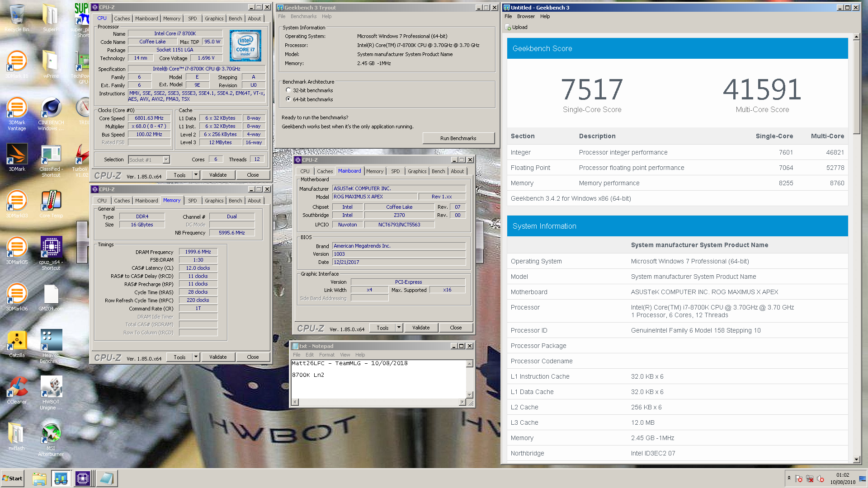Click Validate in the CPU-Z CPU window
Image resolution: width=868 pixels, height=488 pixels.
218,175
